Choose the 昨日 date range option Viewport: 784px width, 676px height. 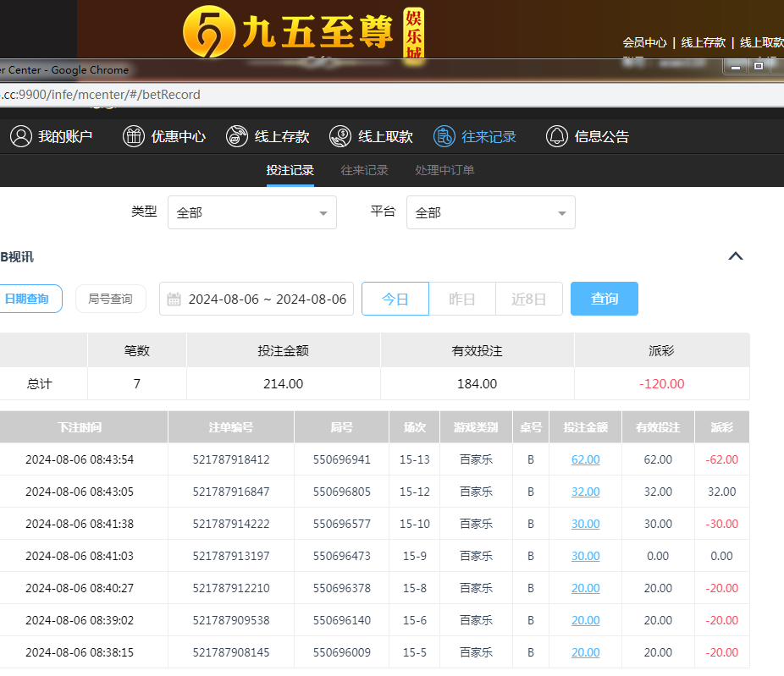click(461, 299)
